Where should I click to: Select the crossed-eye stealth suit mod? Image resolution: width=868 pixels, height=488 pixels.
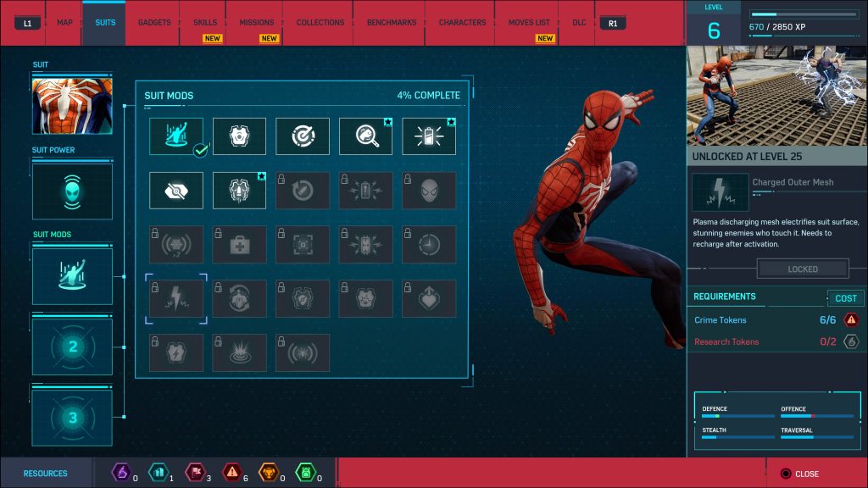coord(175,190)
